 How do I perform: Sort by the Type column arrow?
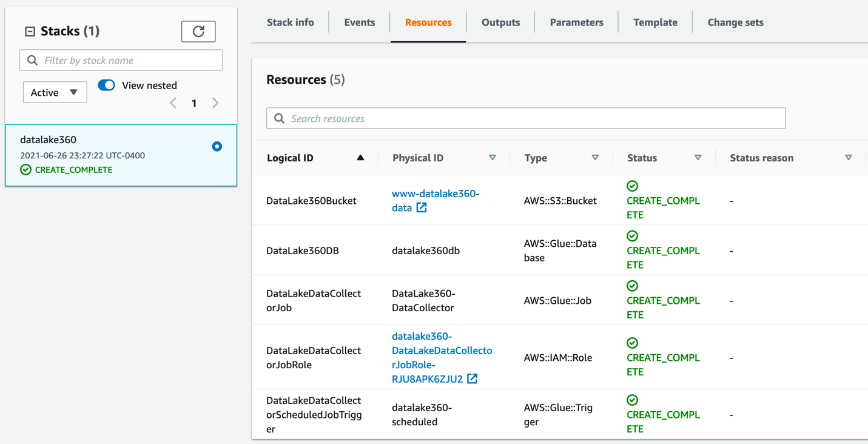pyautogui.click(x=595, y=158)
